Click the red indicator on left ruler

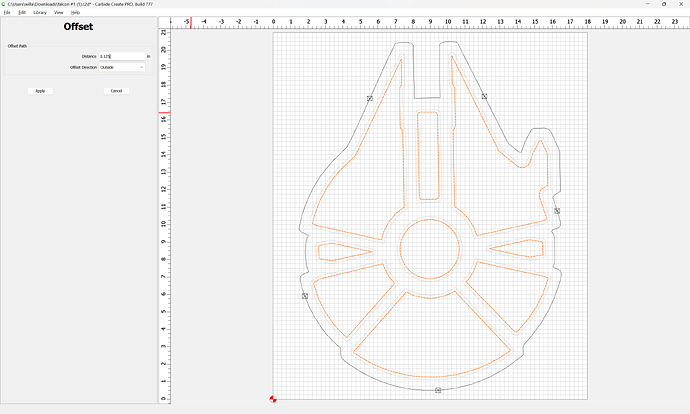click(164, 112)
